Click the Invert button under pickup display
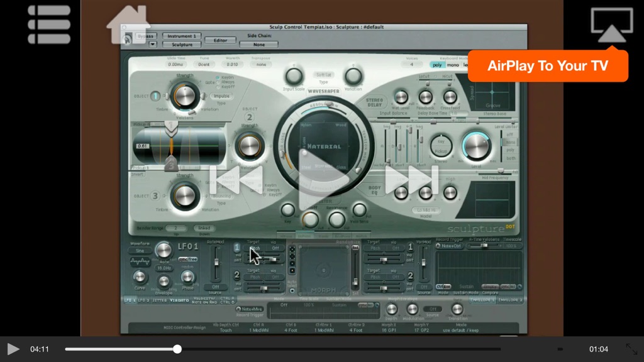 pos(137,174)
